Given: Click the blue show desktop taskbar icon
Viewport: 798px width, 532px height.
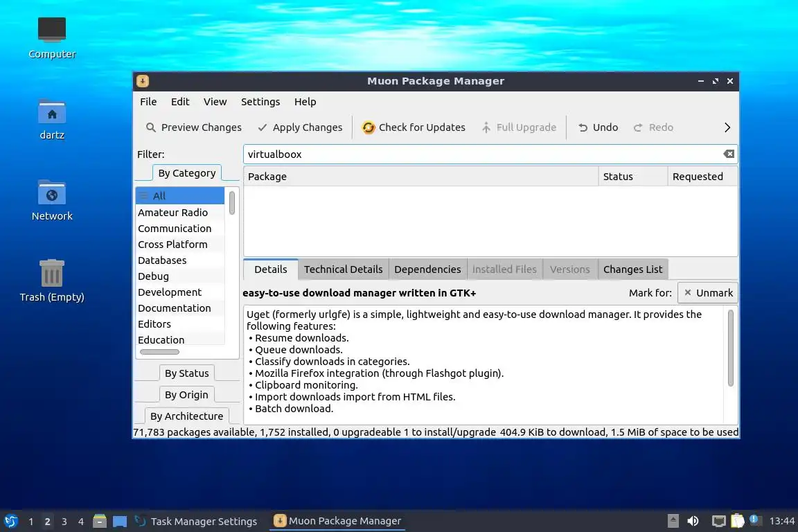Looking at the screenshot, I should point(120,522).
